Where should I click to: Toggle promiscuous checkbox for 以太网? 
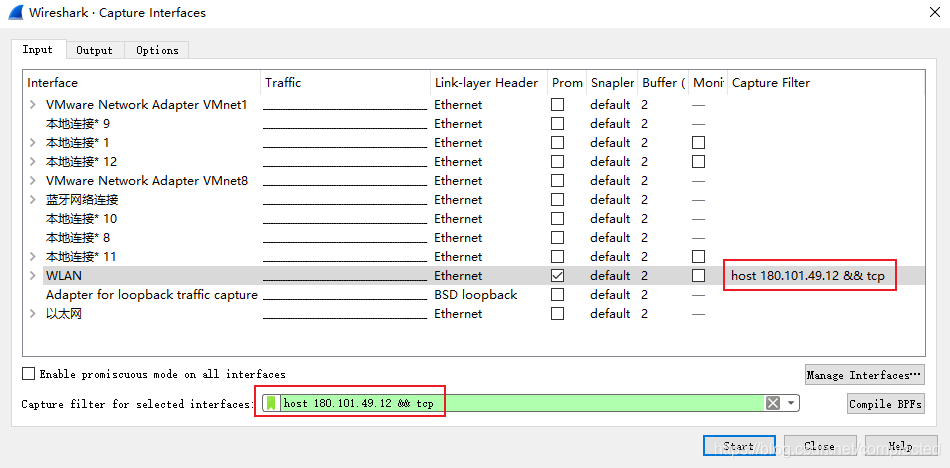[557, 314]
